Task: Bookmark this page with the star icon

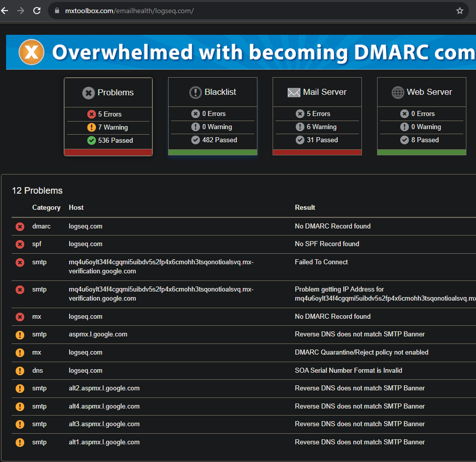Action: tap(460, 11)
